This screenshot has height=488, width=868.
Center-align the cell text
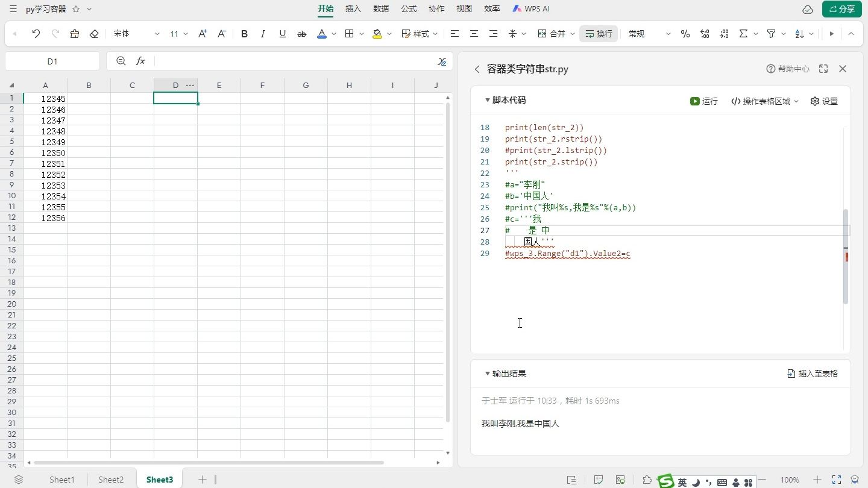click(474, 34)
